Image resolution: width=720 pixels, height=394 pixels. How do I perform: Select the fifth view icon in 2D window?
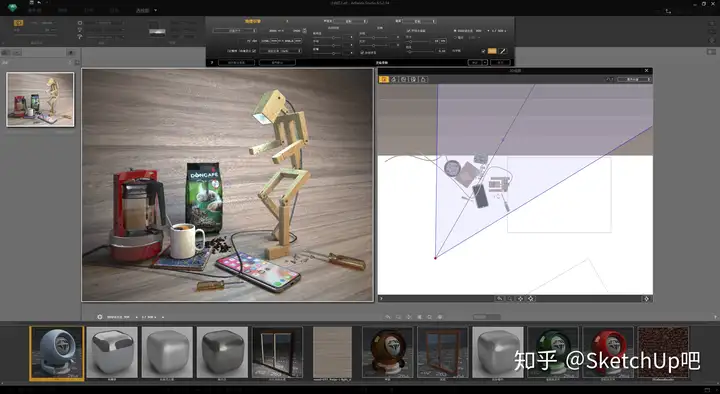point(423,79)
